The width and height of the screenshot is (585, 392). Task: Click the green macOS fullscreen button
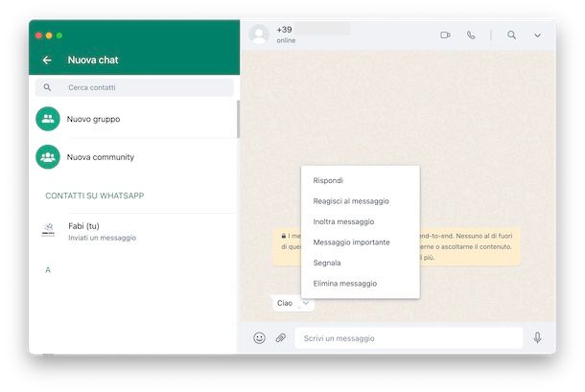pos(59,35)
